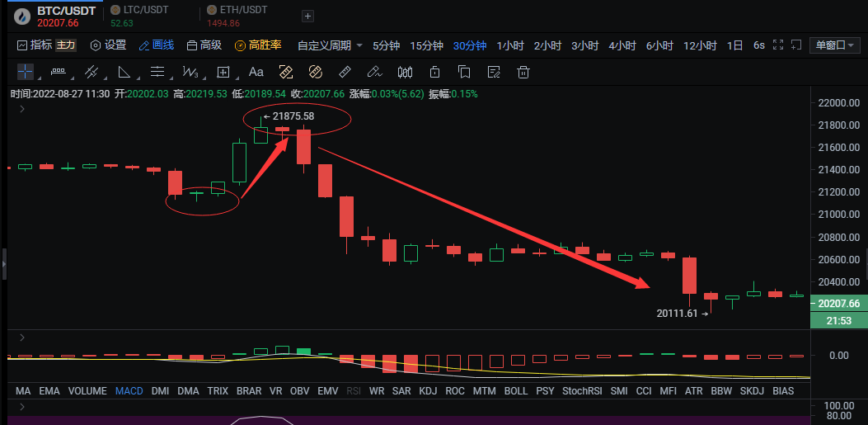Viewport: 868px width, 425px height.
Task: Click the lock drawings icon
Action: pos(434,72)
